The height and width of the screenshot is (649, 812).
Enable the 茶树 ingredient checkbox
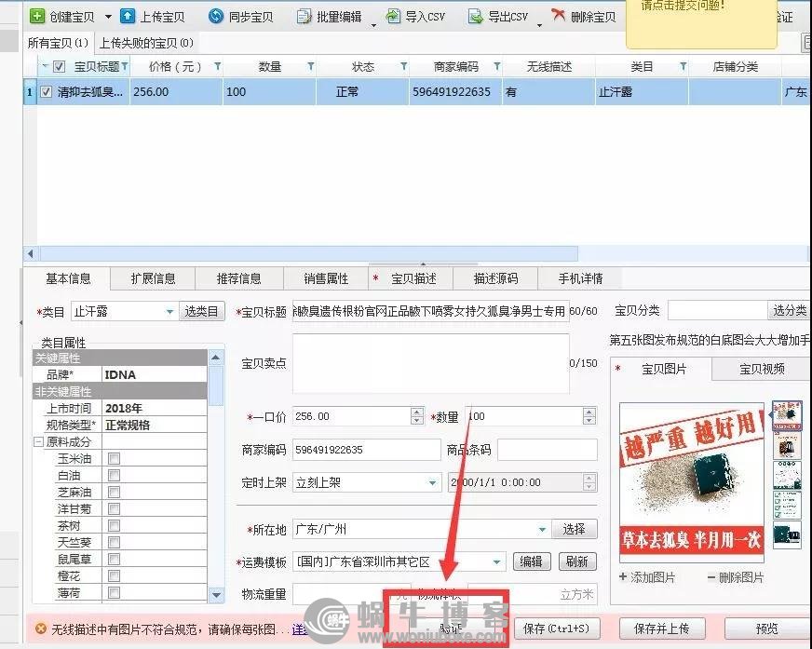coord(114,526)
